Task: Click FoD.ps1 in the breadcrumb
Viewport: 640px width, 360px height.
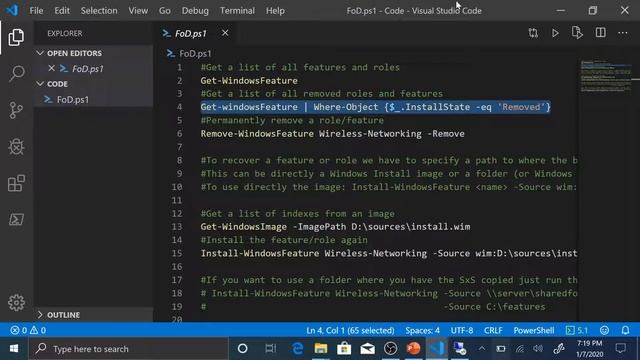Action: (x=195, y=53)
